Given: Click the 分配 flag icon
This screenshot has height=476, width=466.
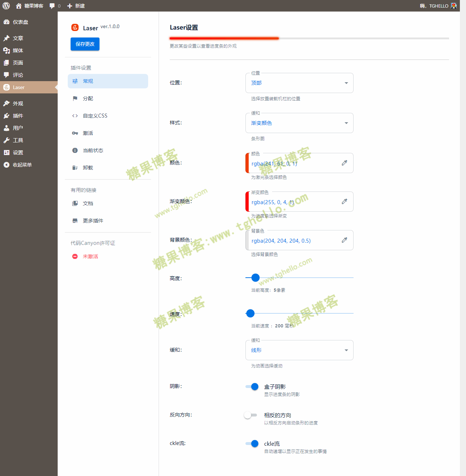Looking at the screenshot, I should tap(75, 98).
